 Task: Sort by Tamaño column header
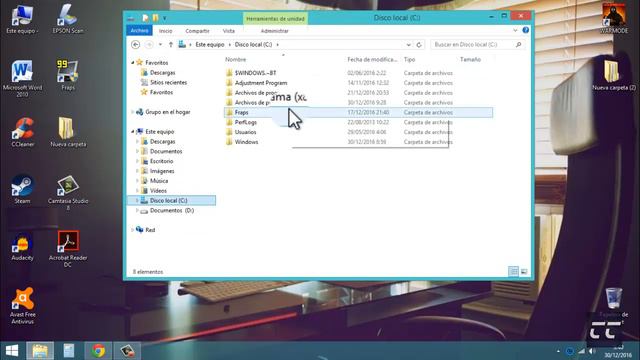470,60
